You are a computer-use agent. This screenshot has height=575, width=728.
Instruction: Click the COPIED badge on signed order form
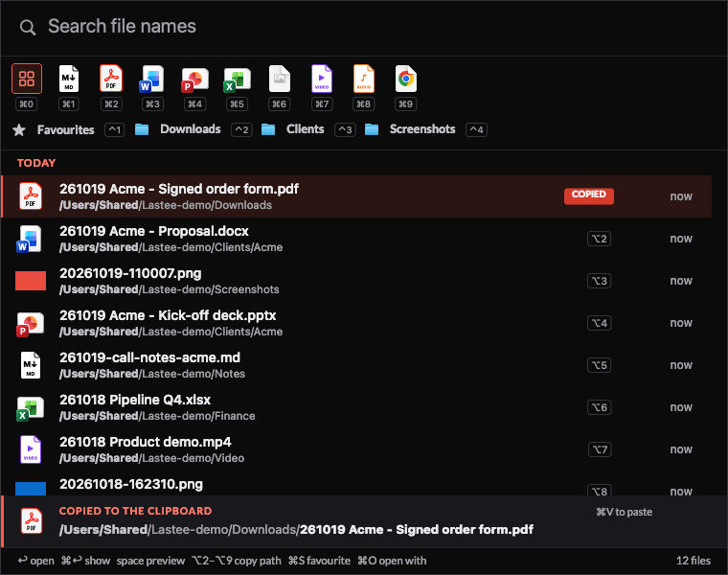tap(589, 195)
